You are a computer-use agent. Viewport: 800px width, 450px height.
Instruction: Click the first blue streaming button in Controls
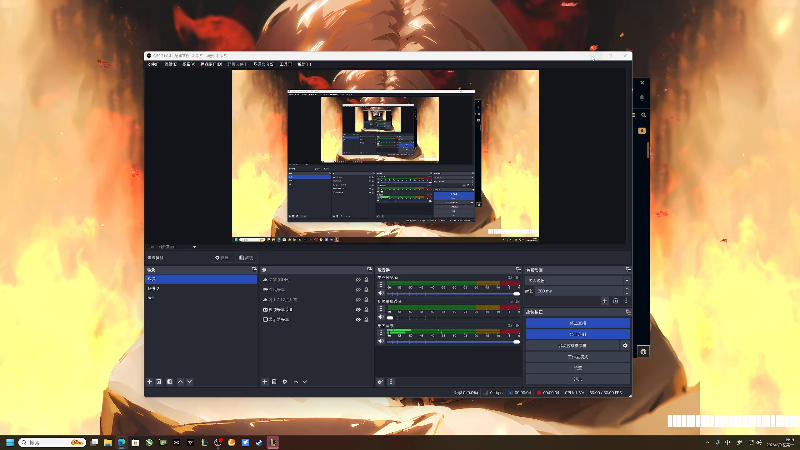[x=578, y=323]
